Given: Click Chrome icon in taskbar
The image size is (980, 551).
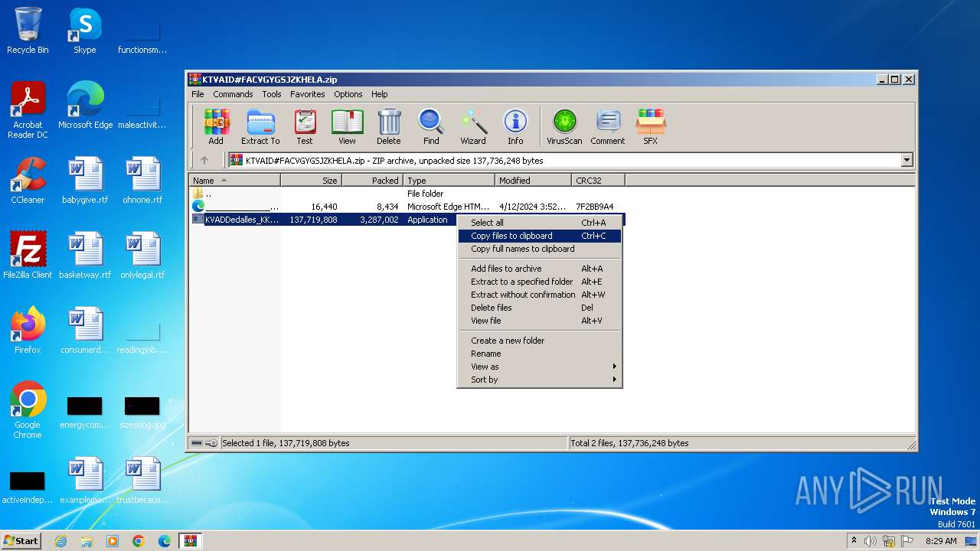Looking at the screenshot, I should point(139,541).
